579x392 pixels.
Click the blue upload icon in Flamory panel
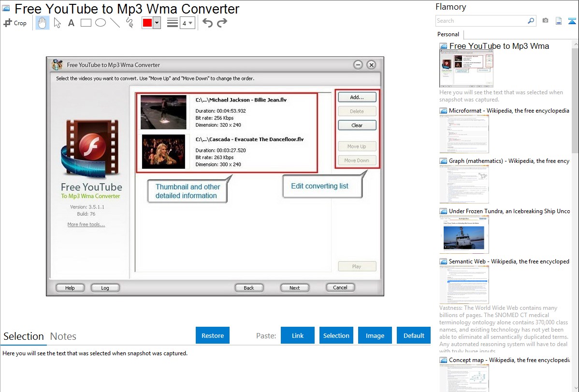coord(572,21)
